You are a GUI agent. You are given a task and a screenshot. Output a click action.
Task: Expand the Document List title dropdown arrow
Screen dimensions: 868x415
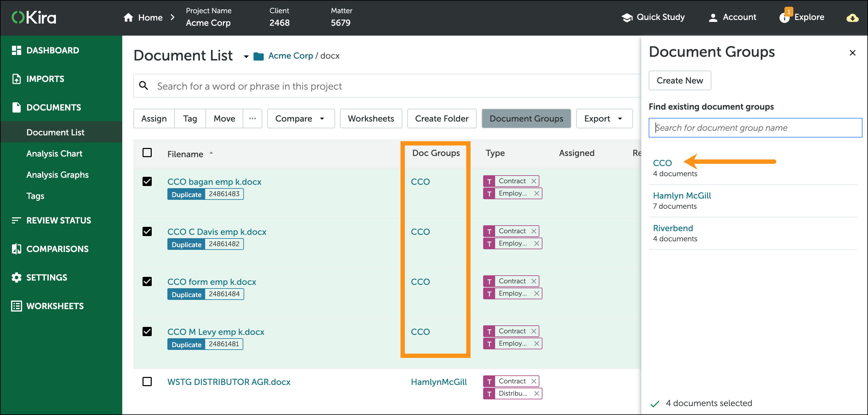pyautogui.click(x=246, y=56)
